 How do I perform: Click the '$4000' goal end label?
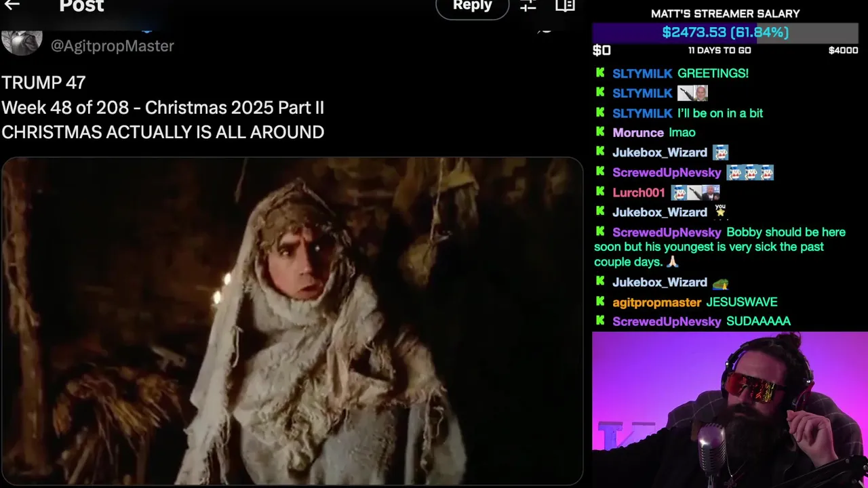[x=844, y=50]
